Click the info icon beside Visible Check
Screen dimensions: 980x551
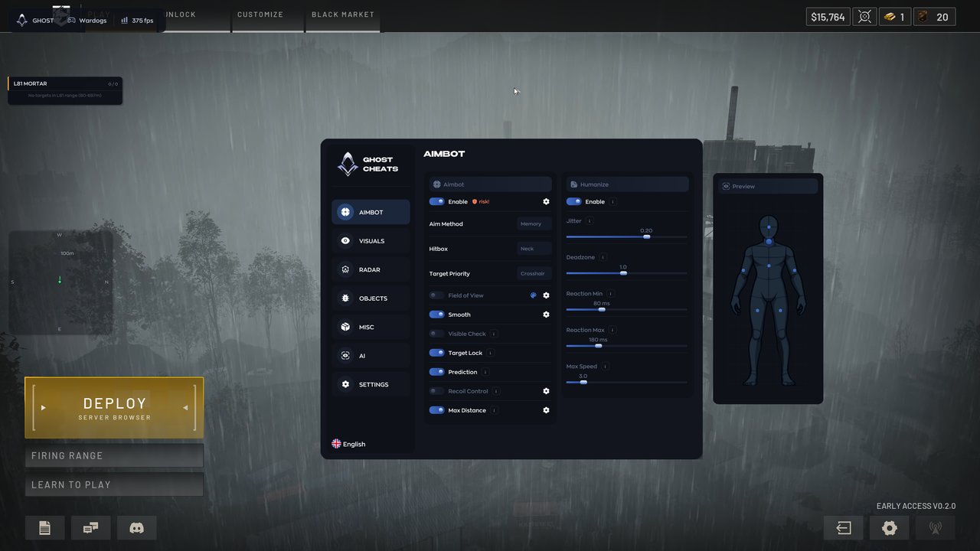coord(494,334)
